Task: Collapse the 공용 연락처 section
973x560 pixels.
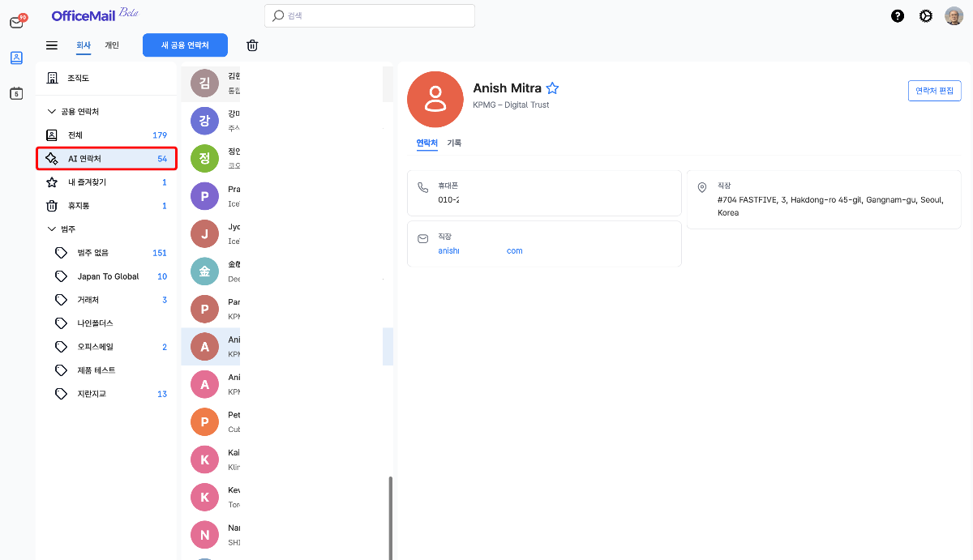Action: coord(52,112)
